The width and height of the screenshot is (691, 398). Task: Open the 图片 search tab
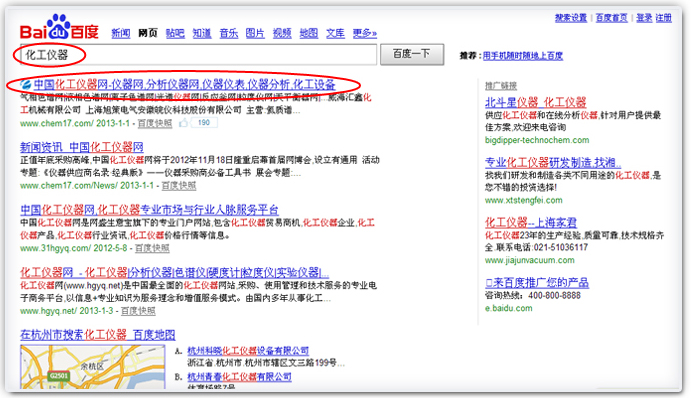(255, 33)
